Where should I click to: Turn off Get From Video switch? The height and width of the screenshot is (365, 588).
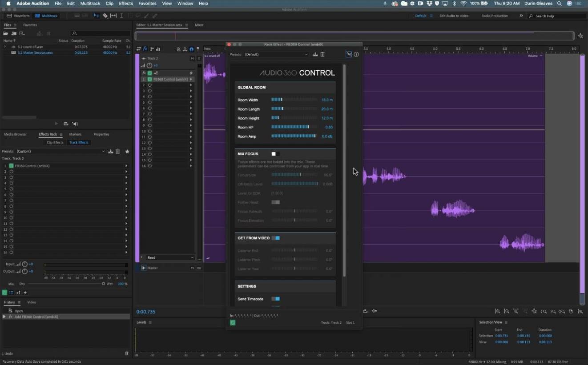[276, 238]
